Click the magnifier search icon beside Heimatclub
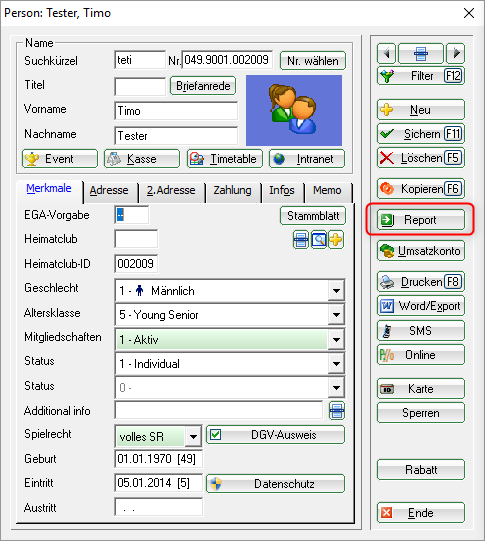This screenshot has width=485, height=541. pos(319,240)
